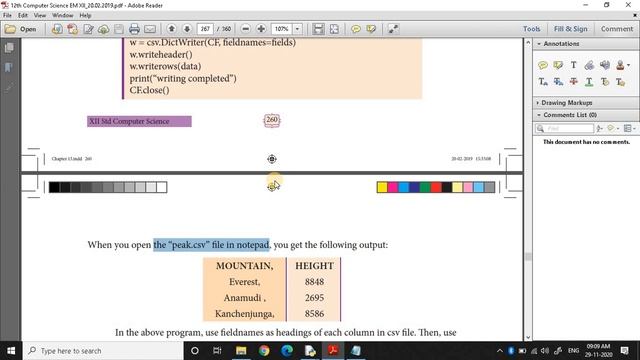This screenshot has width=640, height=360.
Task: Open the comments options menu dropdown
Action: click(630, 129)
